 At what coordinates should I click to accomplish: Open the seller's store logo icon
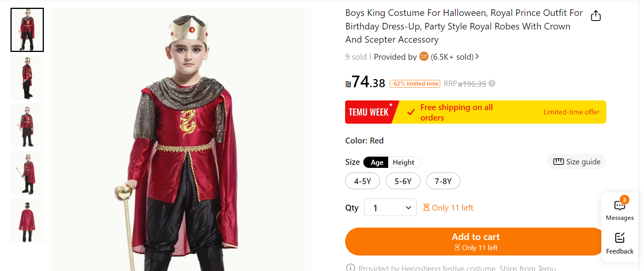point(424,57)
